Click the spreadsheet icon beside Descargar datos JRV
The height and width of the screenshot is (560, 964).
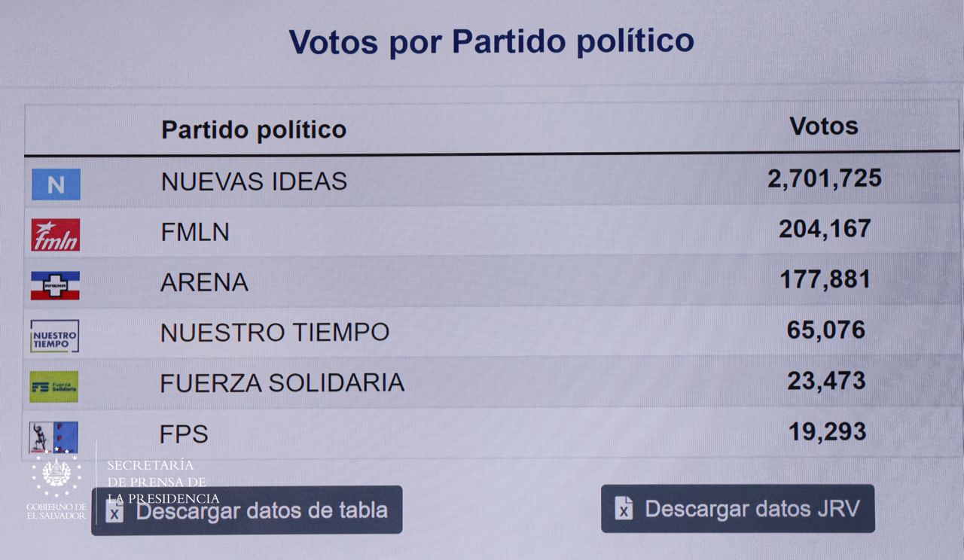[624, 508]
